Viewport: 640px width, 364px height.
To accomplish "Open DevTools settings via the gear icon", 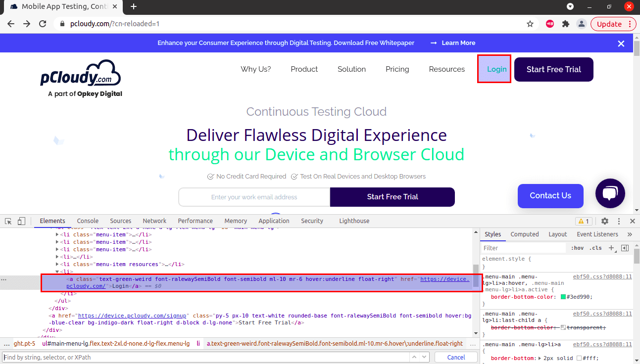I will pyautogui.click(x=605, y=221).
